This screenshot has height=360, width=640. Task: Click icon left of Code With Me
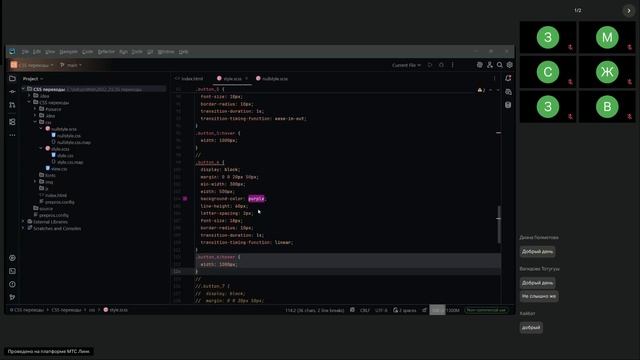click(480, 65)
